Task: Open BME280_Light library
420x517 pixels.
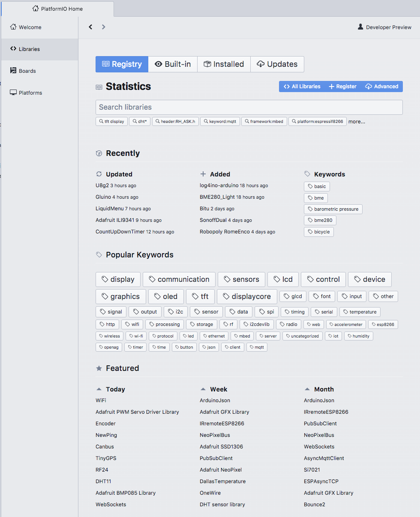Action: pyautogui.click(x=217, y=197)
